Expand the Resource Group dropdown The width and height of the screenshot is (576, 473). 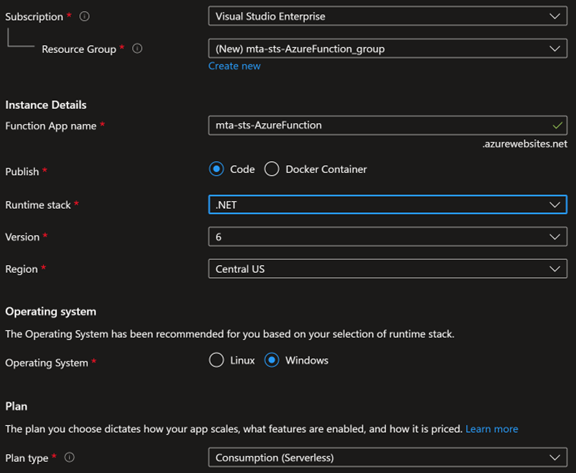pos(388,48)
